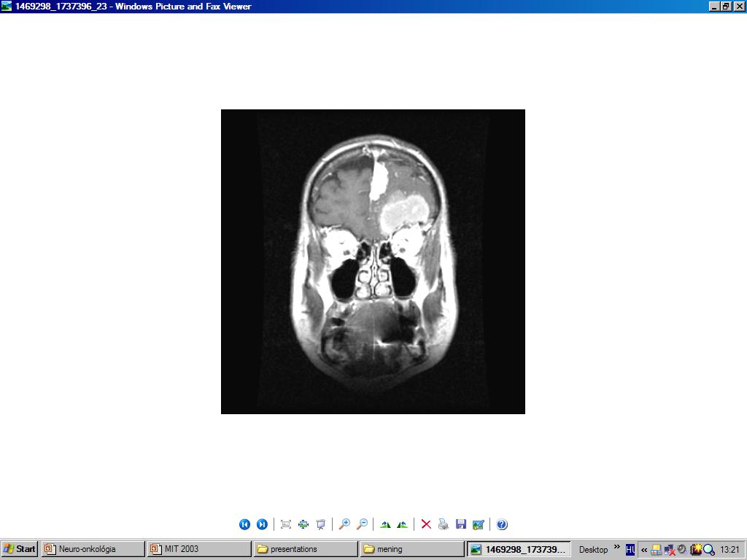Rotate the image clockwise
Image resolution: width=747 pixels, height=560 pixels.
point(385,524)
